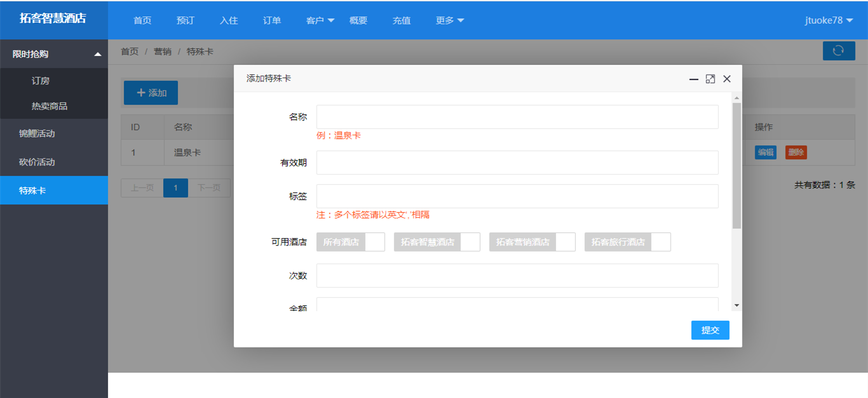Focus the 次数 input field

click(517, 275)
